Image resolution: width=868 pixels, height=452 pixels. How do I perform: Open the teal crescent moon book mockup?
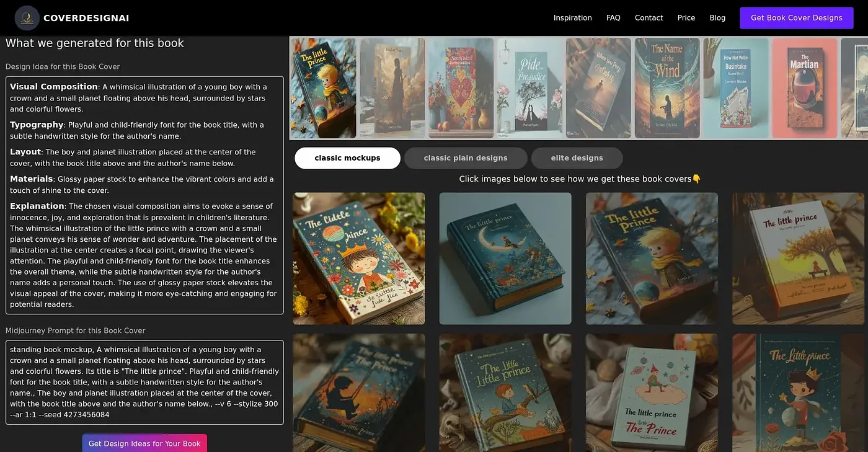(x=505, y=259)
